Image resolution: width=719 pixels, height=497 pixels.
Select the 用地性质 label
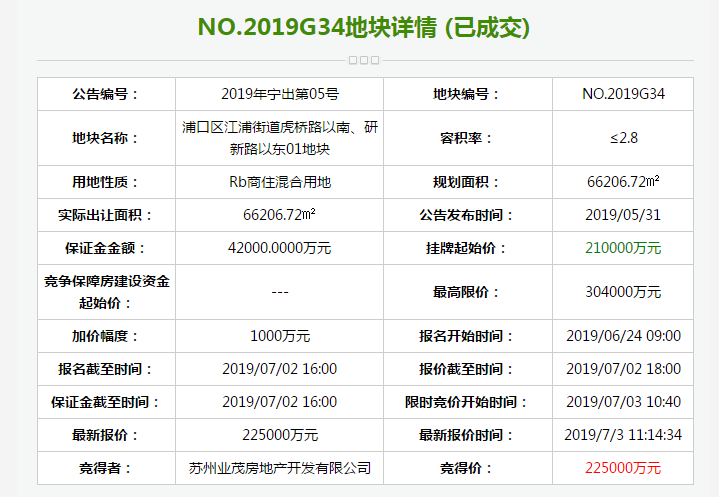(106, 182)
